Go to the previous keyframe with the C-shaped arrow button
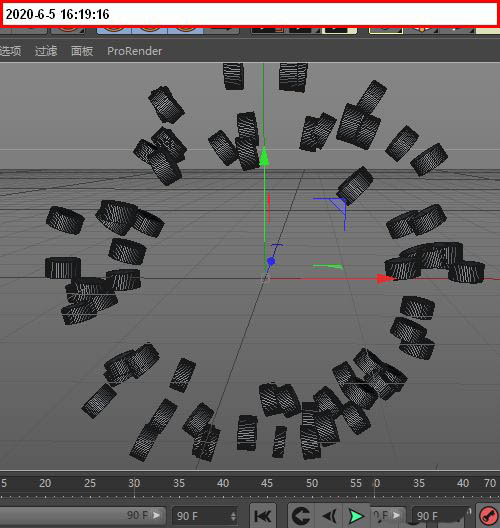 point(301,516)
